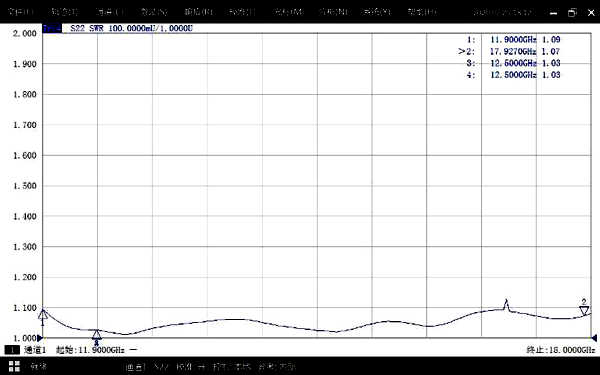Activate marker 1 readout 11.9000GHz 1.09
This screenshot has width=600, height=375.
click(514, 39)
